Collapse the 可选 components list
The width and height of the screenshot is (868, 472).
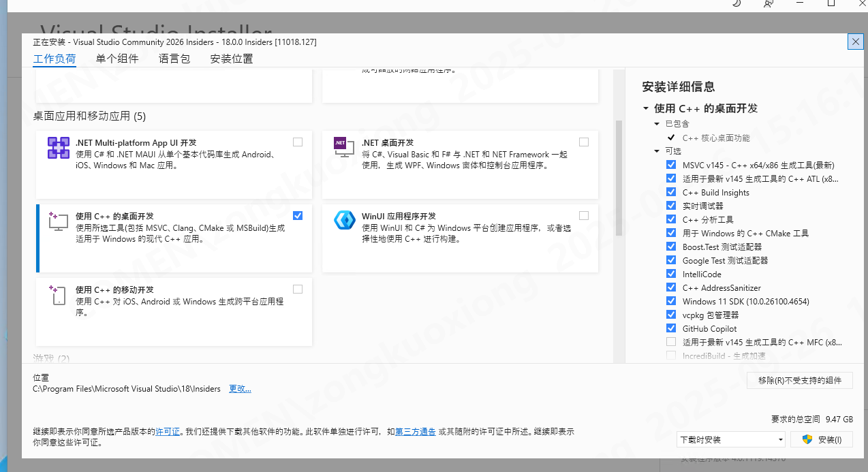coord(657,151)
